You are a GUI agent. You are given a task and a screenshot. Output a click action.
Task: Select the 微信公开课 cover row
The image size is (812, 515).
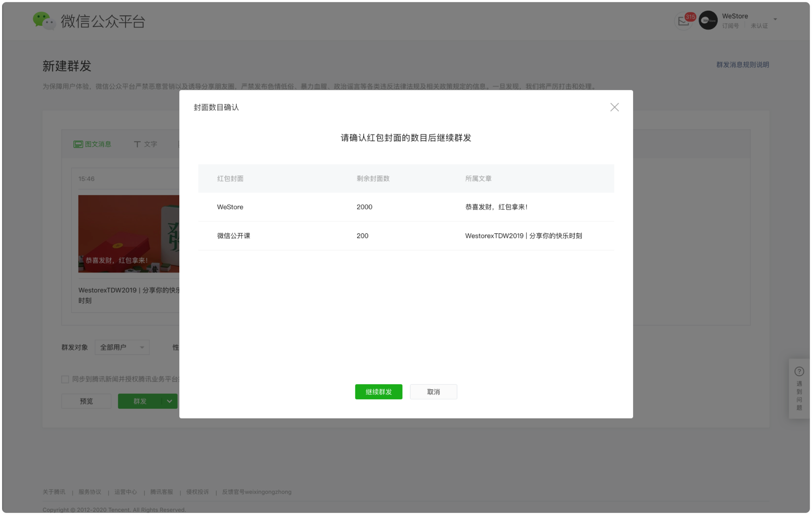click(406, 236)
